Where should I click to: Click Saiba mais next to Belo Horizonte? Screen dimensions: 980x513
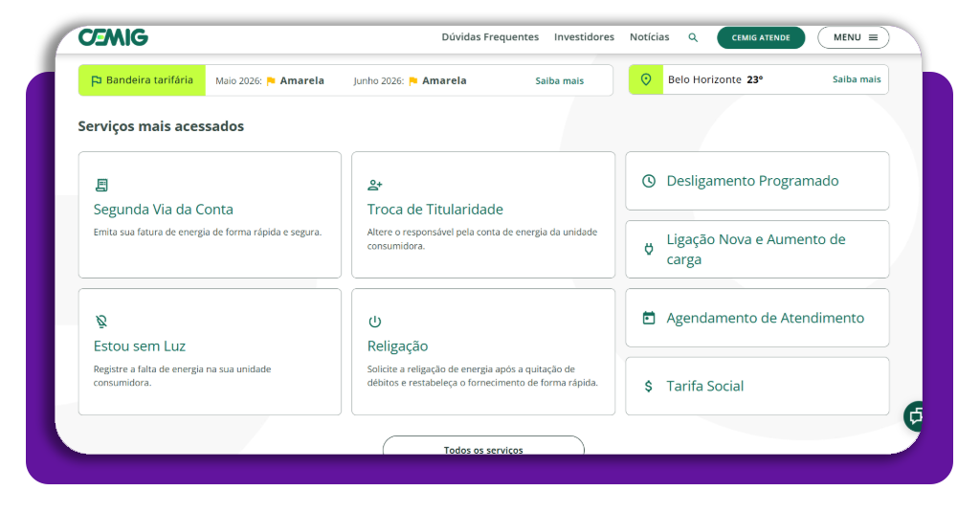point(857,79)
